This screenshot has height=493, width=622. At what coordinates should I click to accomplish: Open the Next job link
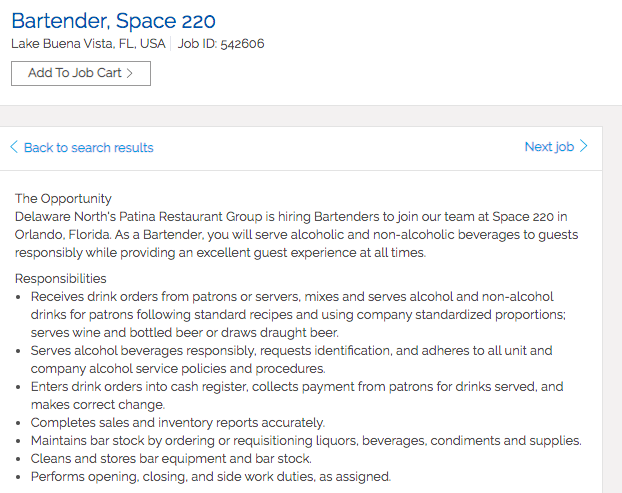pos(549,147)
